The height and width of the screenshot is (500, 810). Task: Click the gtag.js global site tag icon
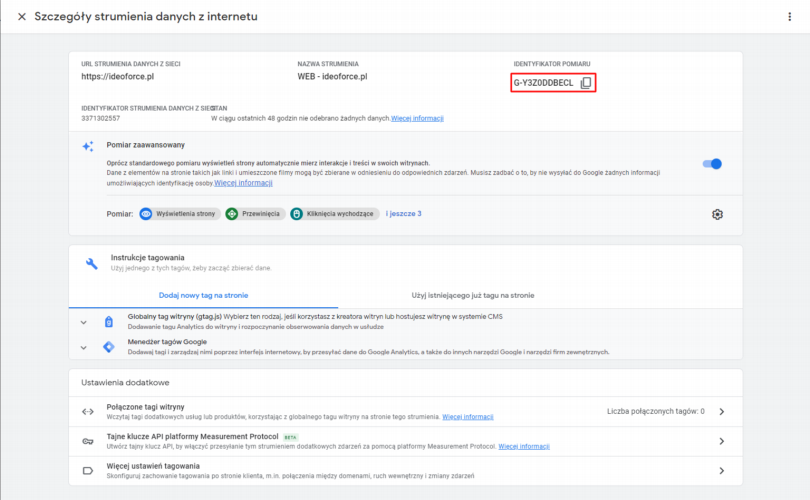(x=109, y=322)
